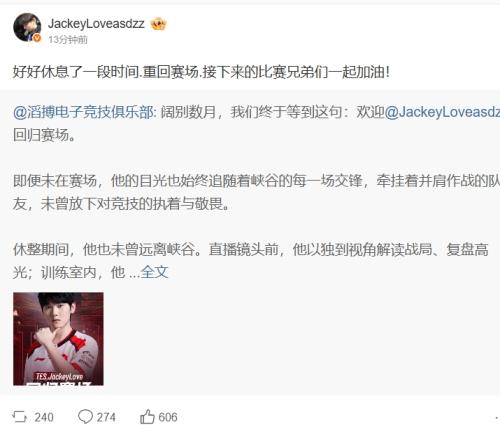
Task: Click the crown membership icon beside username
Action: coord(158,24)
